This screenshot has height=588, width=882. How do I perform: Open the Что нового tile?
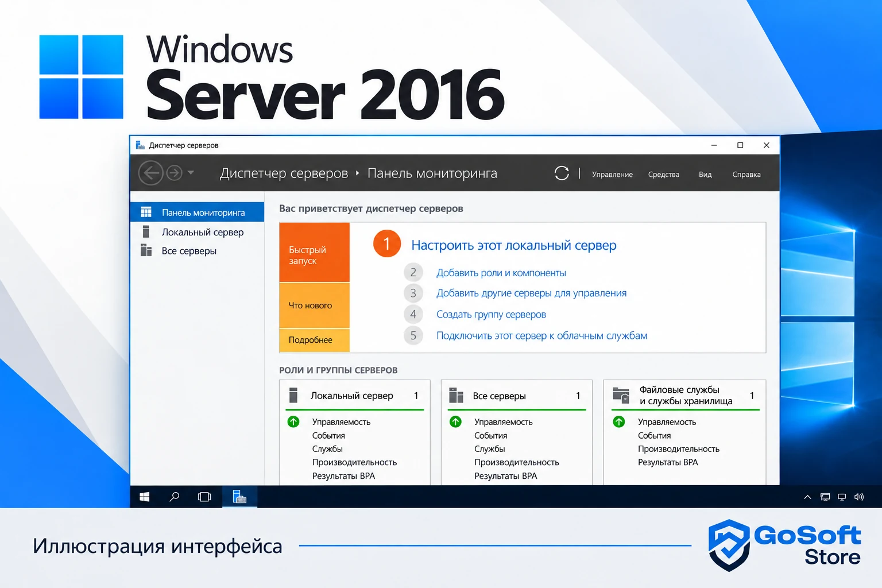tap(314, 305)
